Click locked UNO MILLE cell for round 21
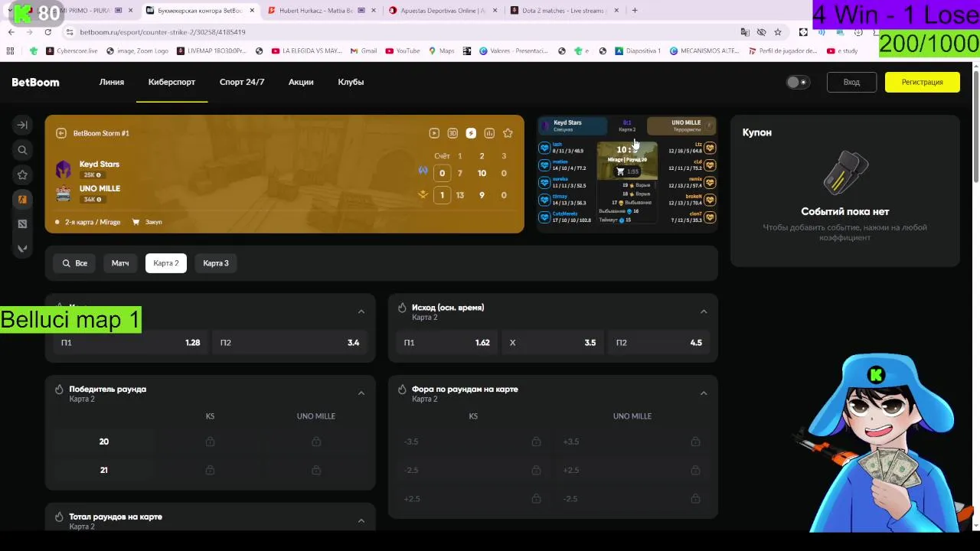The image size is (980, 551). [315, 470]
